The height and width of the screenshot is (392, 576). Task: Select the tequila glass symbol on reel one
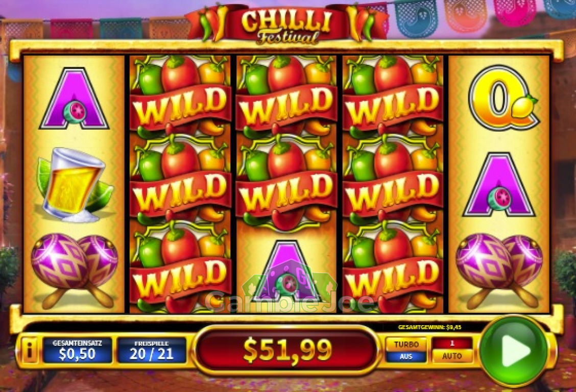[x=74, y=185]
